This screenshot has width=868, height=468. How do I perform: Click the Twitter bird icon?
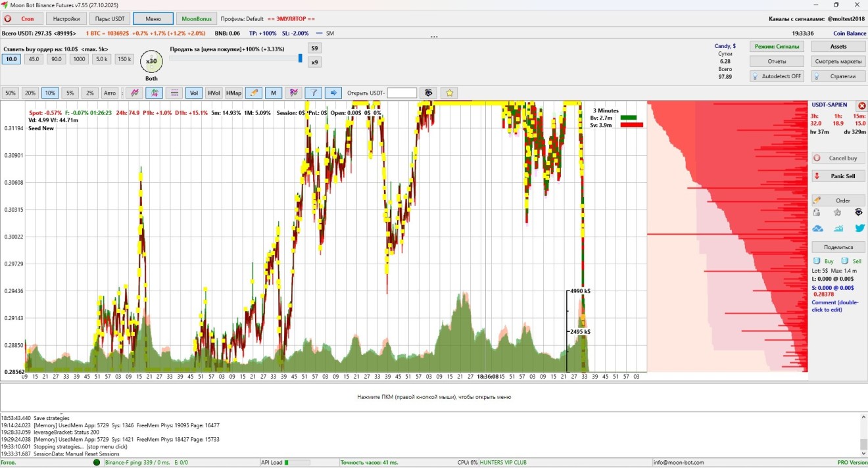click(x=859, y=228)
